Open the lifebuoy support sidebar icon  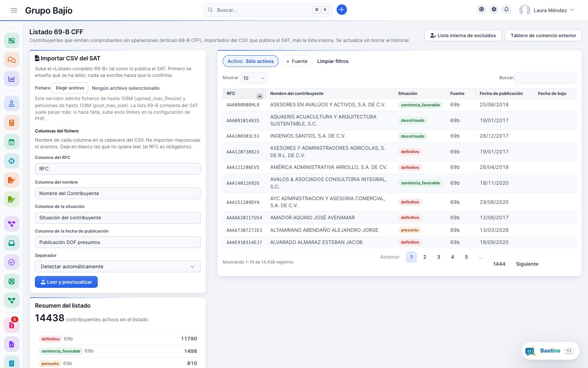(x=11, y=281)
